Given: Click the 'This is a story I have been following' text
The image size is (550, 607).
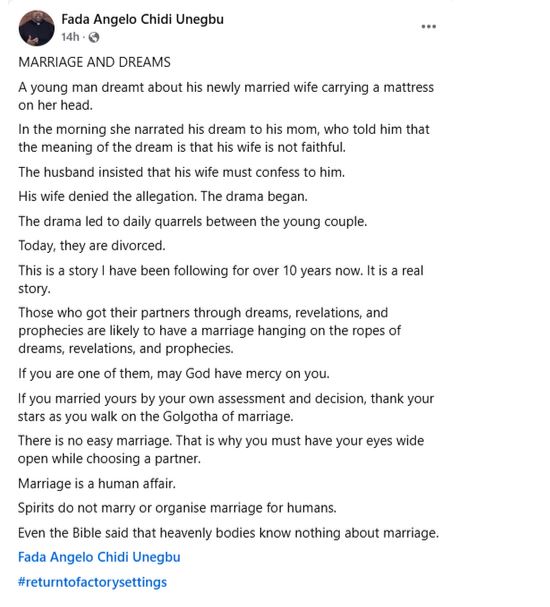Looking at the screenshot, I should pos(221,279).
